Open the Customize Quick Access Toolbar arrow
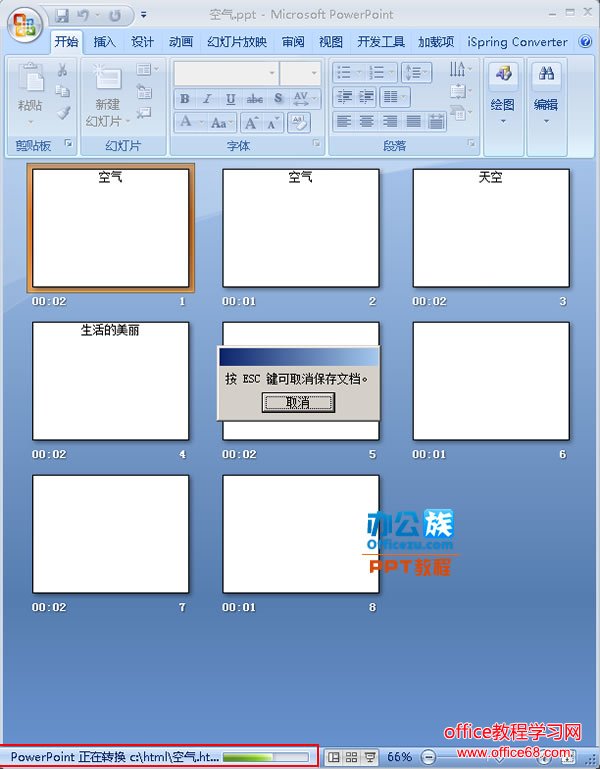This screenshot has height=769, width=600. (144, 15)
